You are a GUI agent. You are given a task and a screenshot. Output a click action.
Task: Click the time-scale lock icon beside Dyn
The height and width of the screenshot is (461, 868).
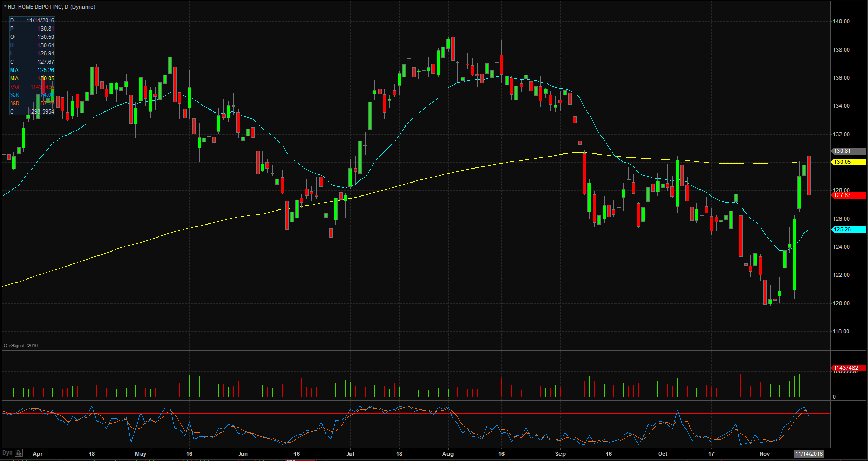pos(19,453)
